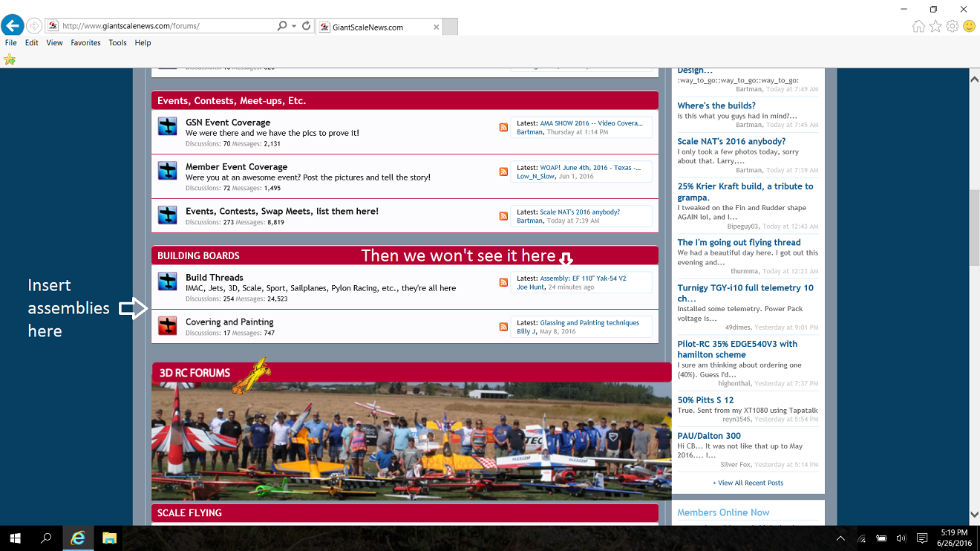980x551 pixels.
Task: Open the Action Center notification icon
Action: click(x=922, y=538)
